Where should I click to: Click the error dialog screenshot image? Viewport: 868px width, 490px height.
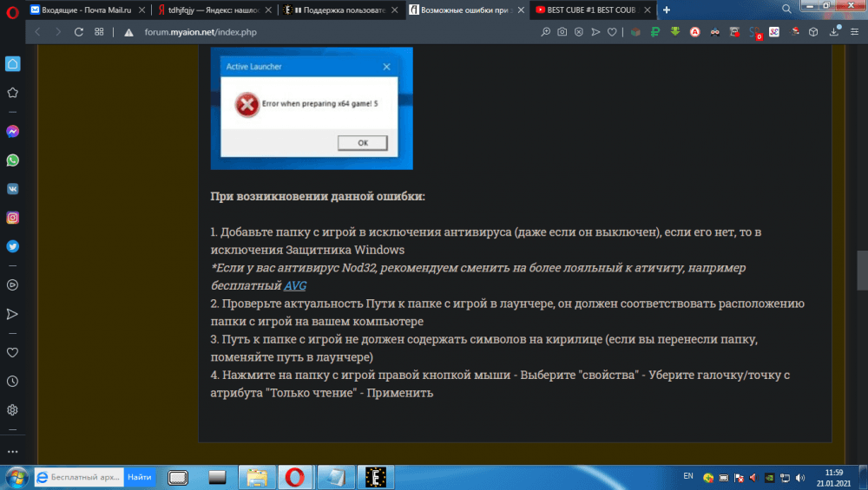tap(311, 108)
